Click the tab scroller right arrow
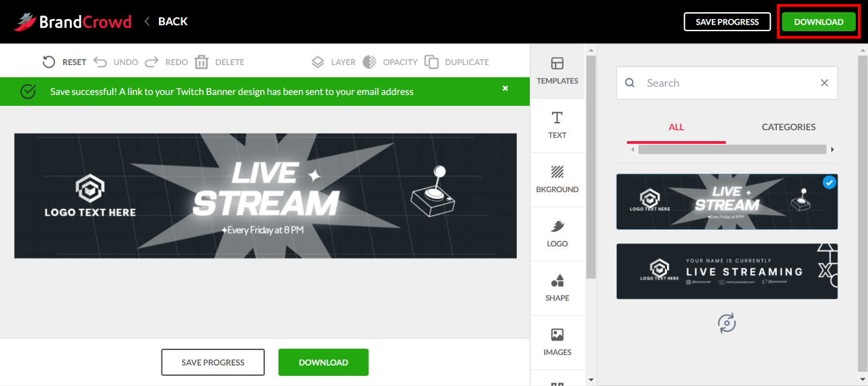This screenshot has height=386, width=868. [832, 149]
